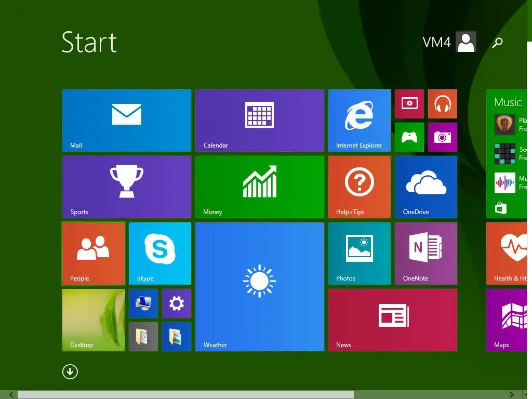Open the Mail tile

coord(127,121)
